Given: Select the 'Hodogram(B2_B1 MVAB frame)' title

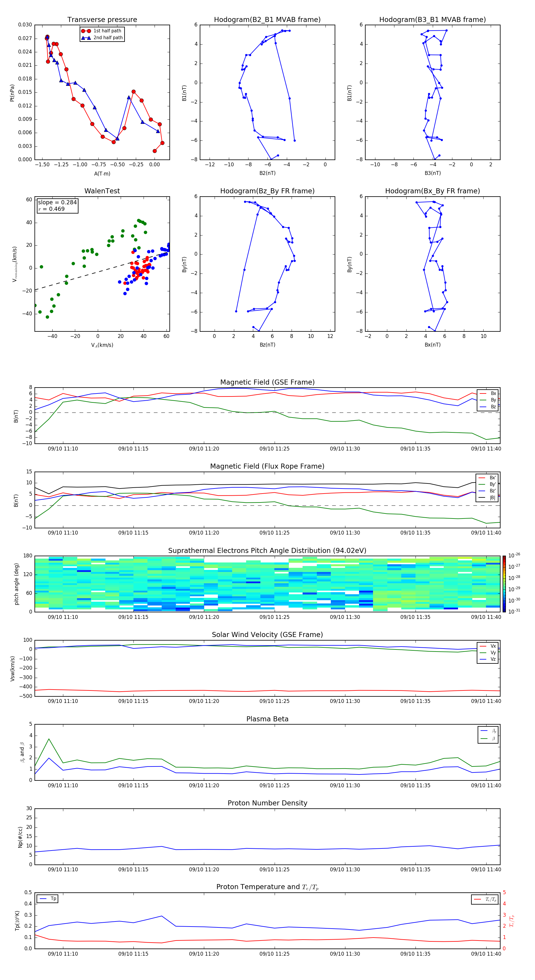Looking at the screenshot, I should [x=267, y=20].
